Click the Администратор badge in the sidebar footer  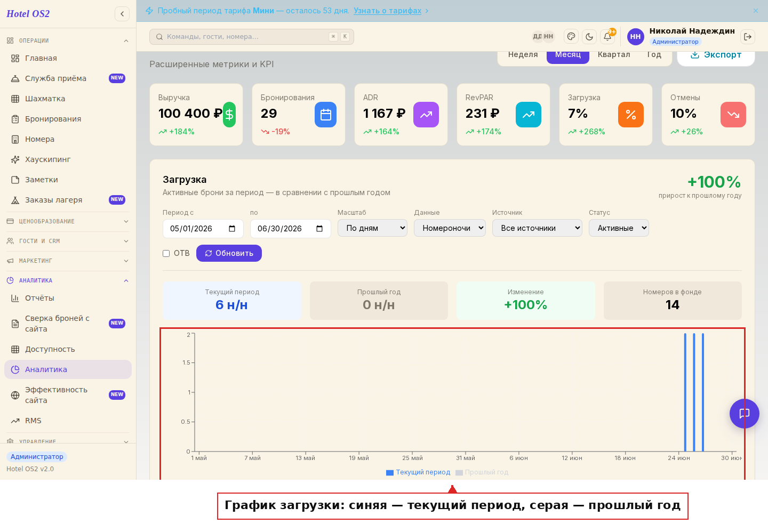coord(37,457)
